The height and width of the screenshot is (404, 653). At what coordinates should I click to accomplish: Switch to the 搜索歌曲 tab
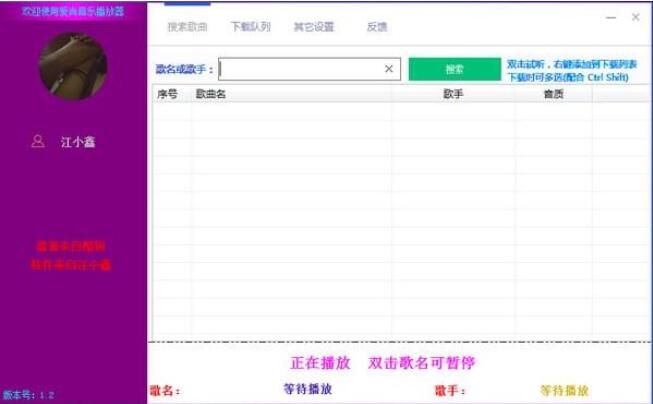(x=187, y=27)
